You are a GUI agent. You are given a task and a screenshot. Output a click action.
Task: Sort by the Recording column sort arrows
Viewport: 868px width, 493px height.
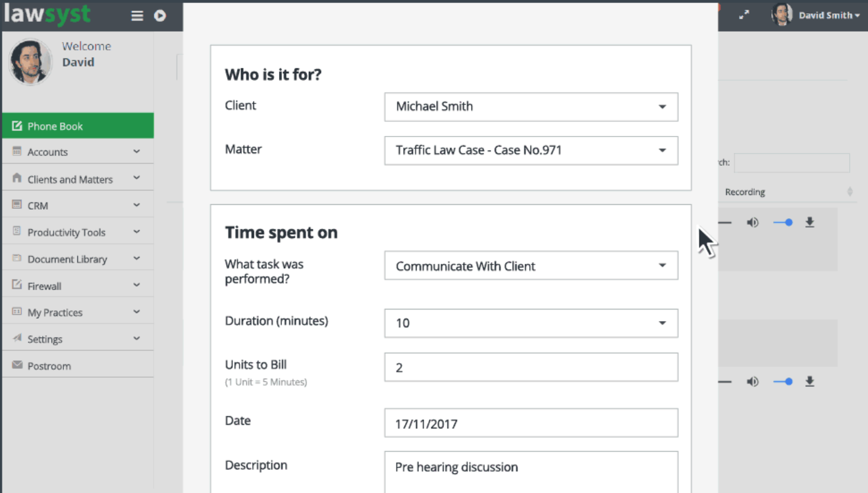point(850,192)
